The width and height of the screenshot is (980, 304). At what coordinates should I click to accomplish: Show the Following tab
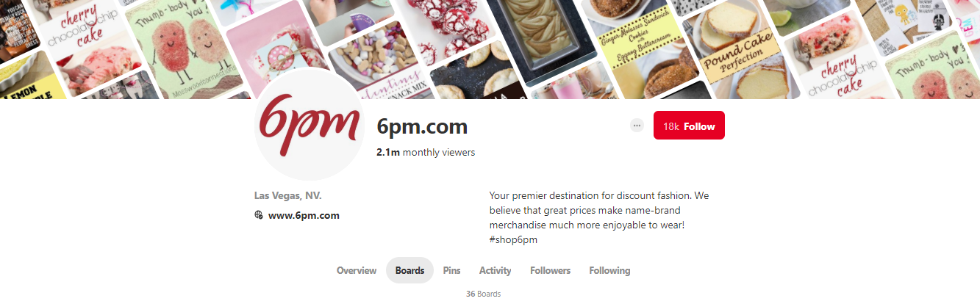[x=609, y=270]
